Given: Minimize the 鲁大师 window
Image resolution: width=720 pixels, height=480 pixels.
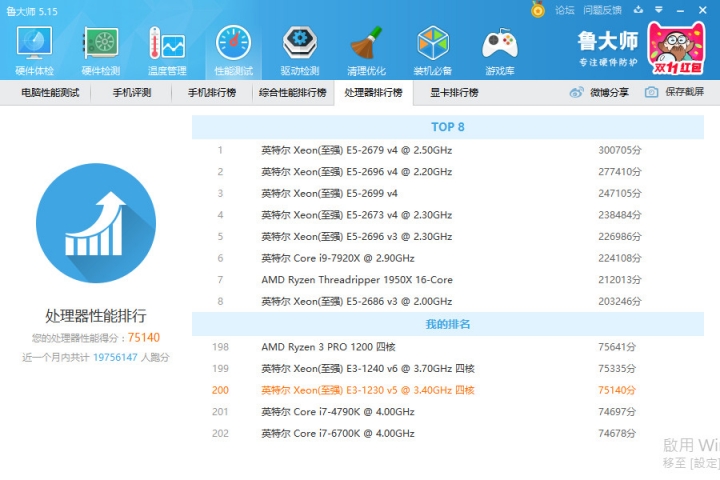Looking at the screenshot, I should click(681, 10).
